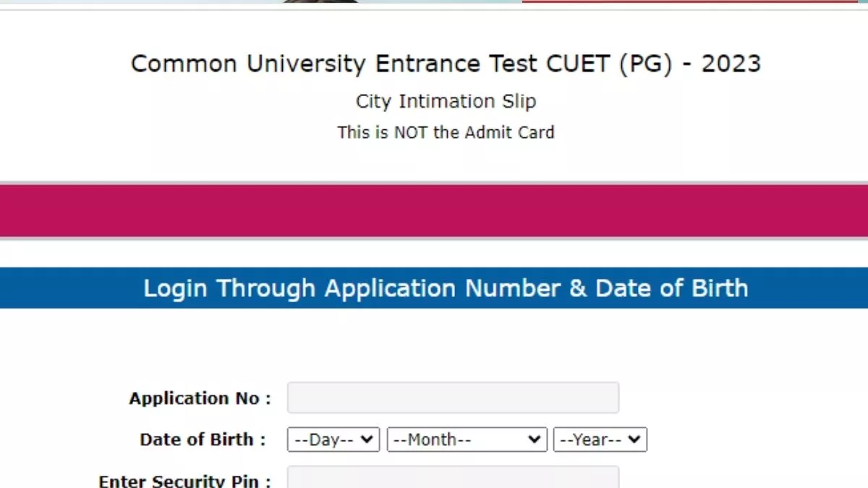
Task: Click the Common University Entrance Test heading
Action: pyautogui.click(x=446, y=64)
